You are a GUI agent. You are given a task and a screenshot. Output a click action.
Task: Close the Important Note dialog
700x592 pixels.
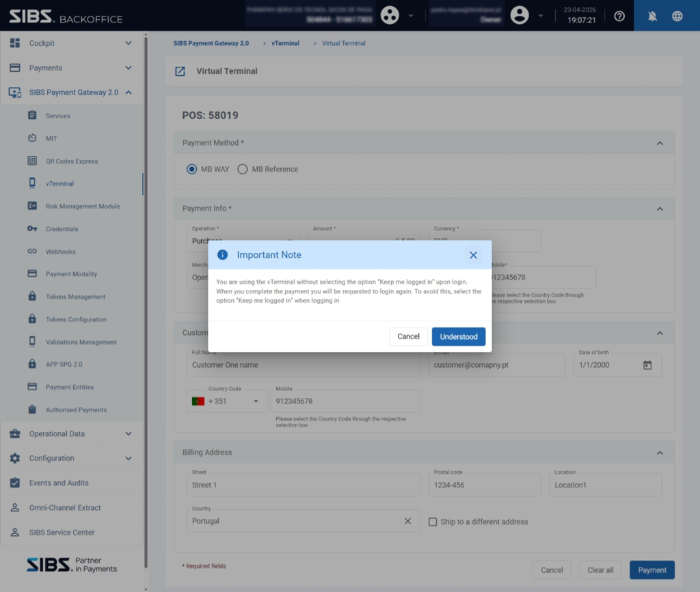473,255
